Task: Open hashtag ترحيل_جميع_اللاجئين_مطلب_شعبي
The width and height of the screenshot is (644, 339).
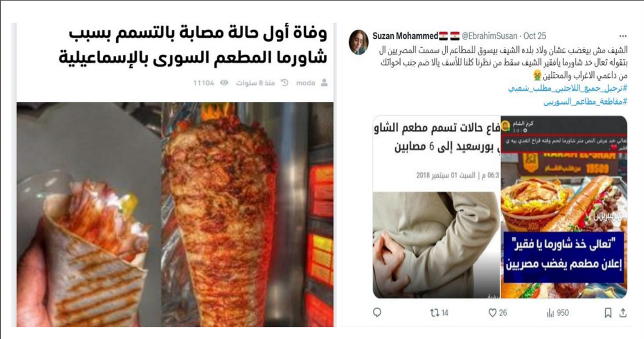Action: (568, 88)
